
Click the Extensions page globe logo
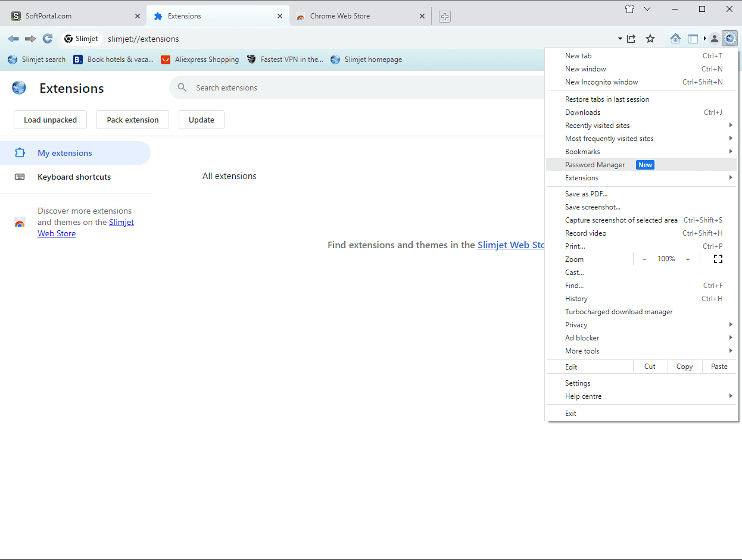coord(19,88)
